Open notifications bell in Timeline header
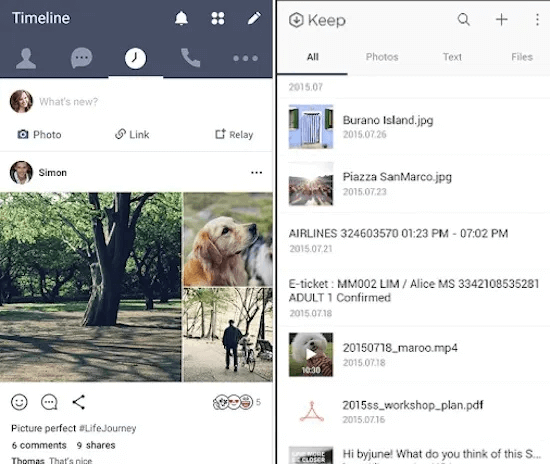 (x=181, y=18)
